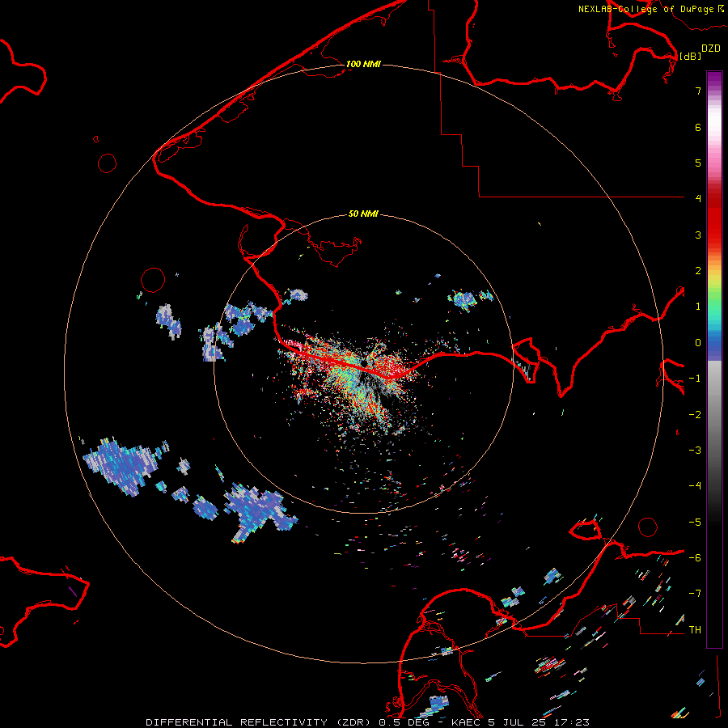Click the '-7' value on the color scale
This screenshot has height=728, width=728.
695,594
